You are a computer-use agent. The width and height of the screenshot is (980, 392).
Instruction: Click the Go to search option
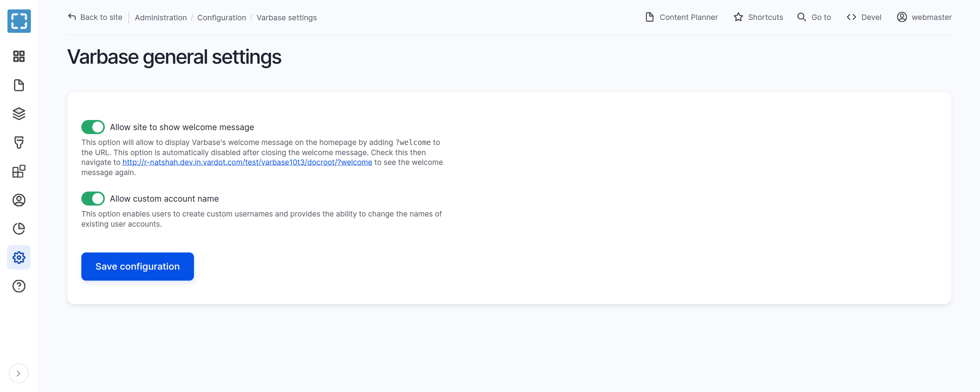tap(814, 17)
